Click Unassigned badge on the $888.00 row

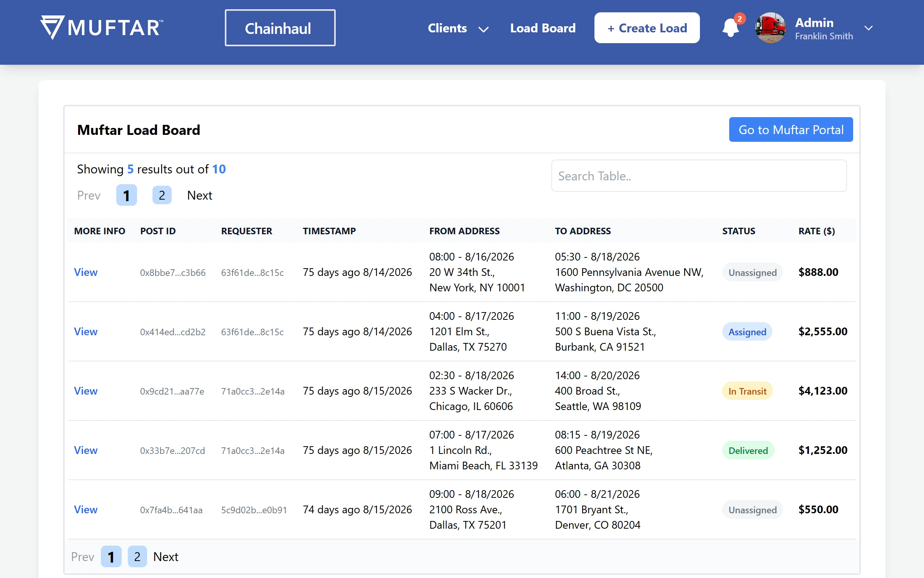point(752,272)
